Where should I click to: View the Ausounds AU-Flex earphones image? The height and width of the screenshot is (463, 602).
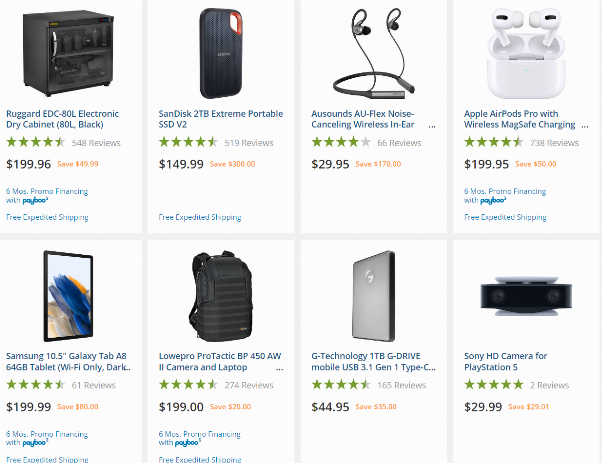tap(374, 53)
